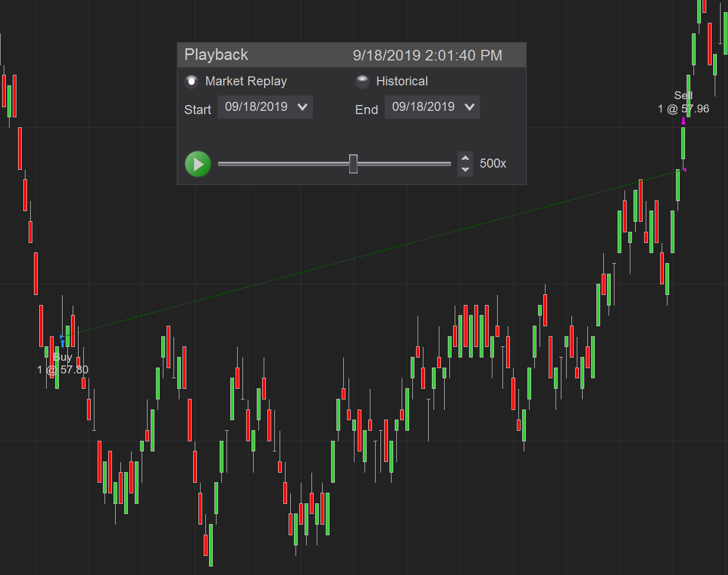Select the Historical radio button
728x575 pixels.
(x=362, y=81)
